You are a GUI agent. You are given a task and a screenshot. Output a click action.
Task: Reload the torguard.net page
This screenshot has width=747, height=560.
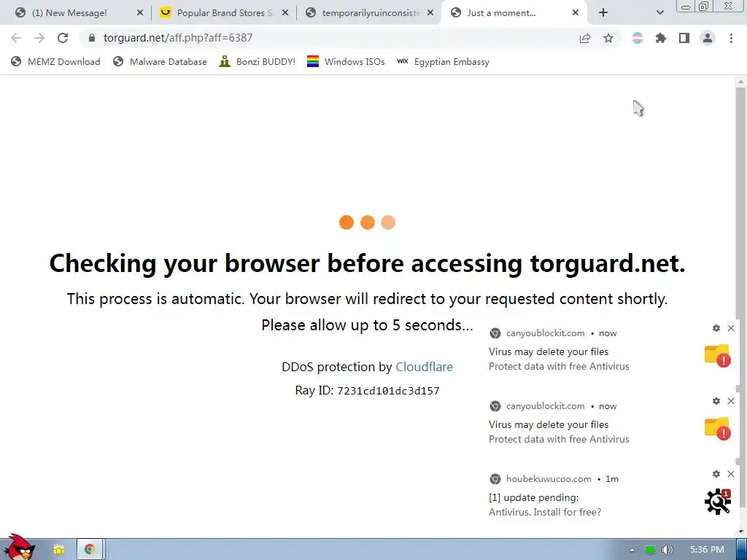tap(63, 38)
